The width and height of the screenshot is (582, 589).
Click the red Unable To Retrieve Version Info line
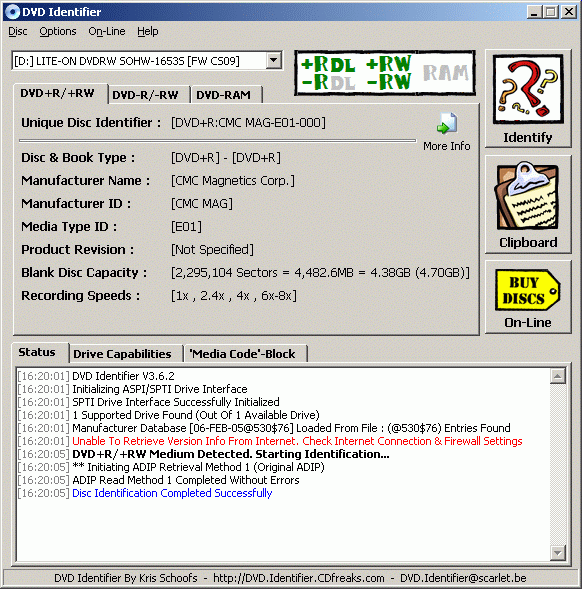tap(297, 441)
